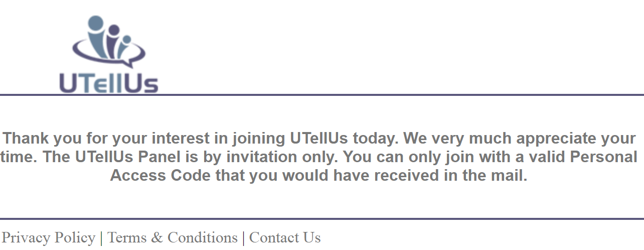Click the horizontal divider above footer links
The width and height of the screenshot is (644, 250).
pyautogui.click(x=322, y=219)
